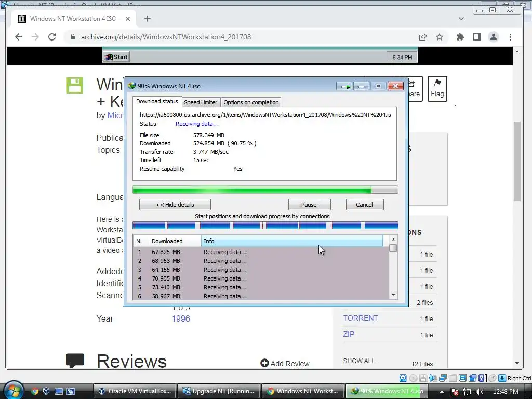Click the page scrollbar down arrow
Viewport: 532px width, 399px height.
tap(517, 363)
